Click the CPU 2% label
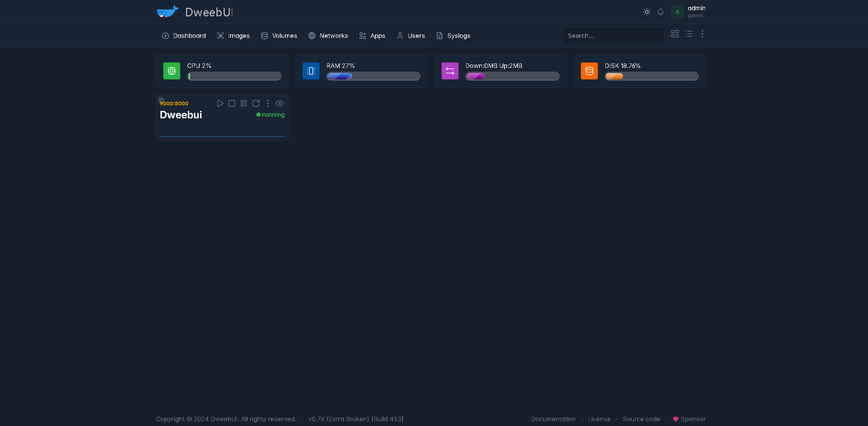Viewport: 868px width, 426px height. point(199,66)
